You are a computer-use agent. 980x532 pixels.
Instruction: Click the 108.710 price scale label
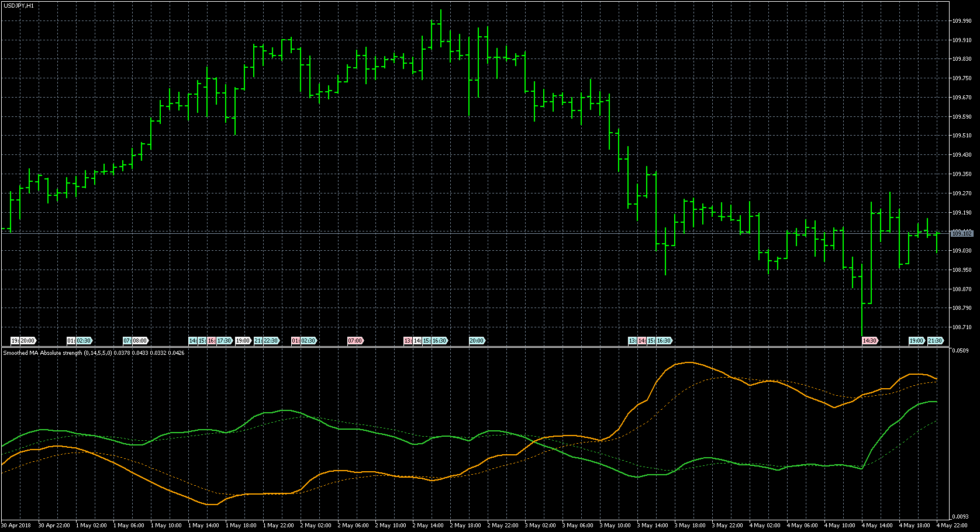[x=962, y=327]
